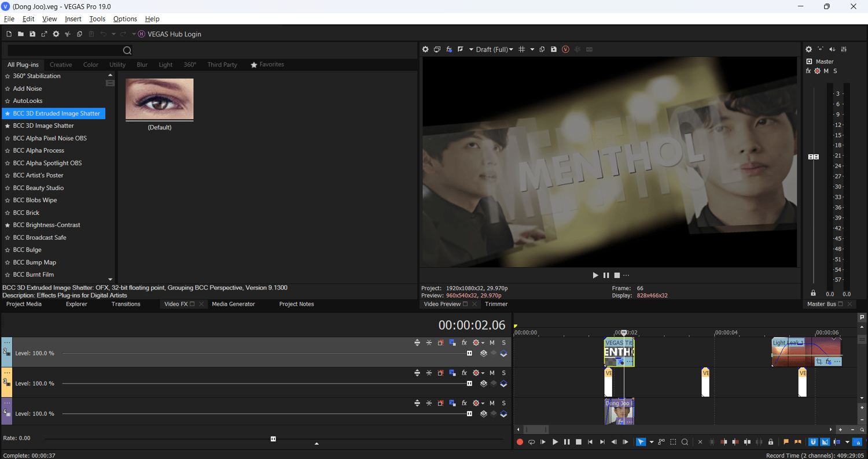This screenshot has width=868, height=459.
Task: Click the VEGAS Hub Login button
Action: pyautogui.click(x=170, y=34)
